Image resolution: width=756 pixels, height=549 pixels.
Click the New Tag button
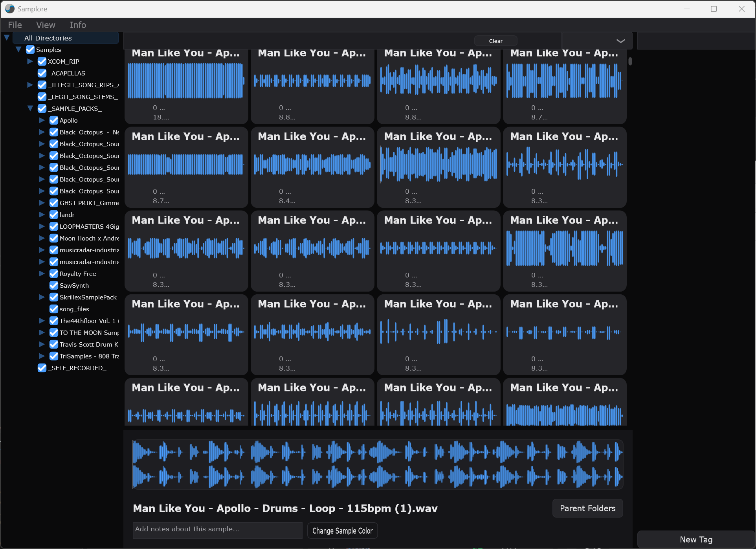(695, 540)
